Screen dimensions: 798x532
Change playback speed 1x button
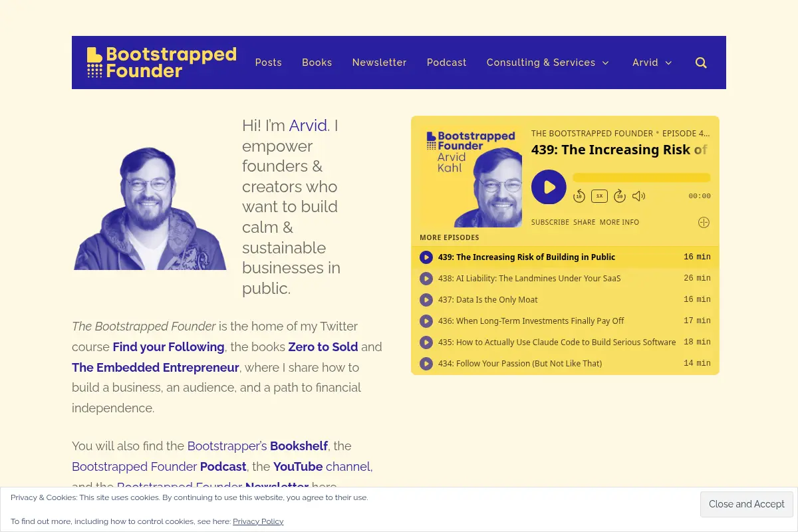pos(599,196)
